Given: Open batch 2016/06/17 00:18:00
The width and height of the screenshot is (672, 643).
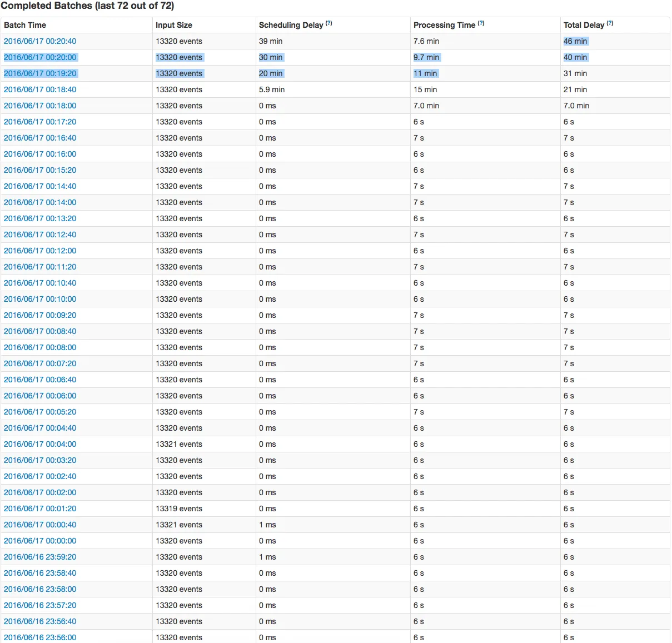Looking at the screenshot, I should pos(40,106).
